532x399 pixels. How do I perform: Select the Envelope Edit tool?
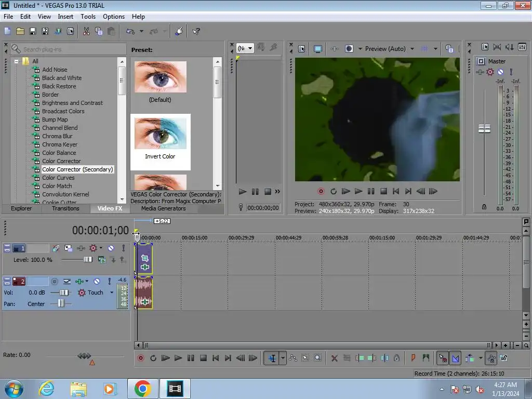(x=293, y=358)
